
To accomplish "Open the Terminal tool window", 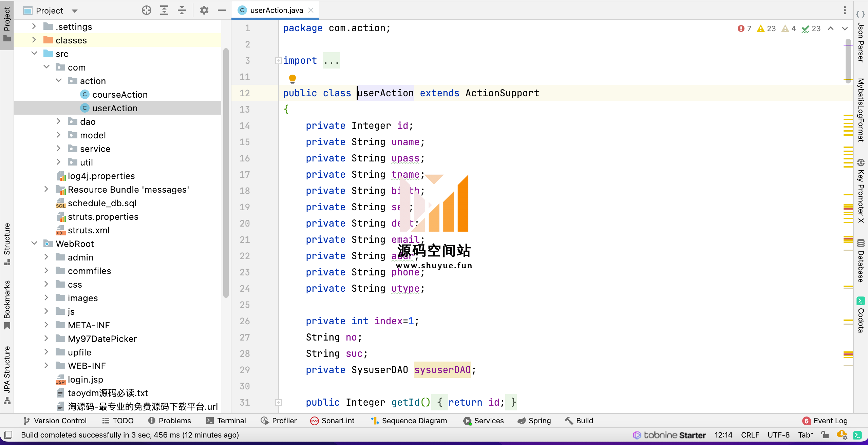I will [226, 421].
